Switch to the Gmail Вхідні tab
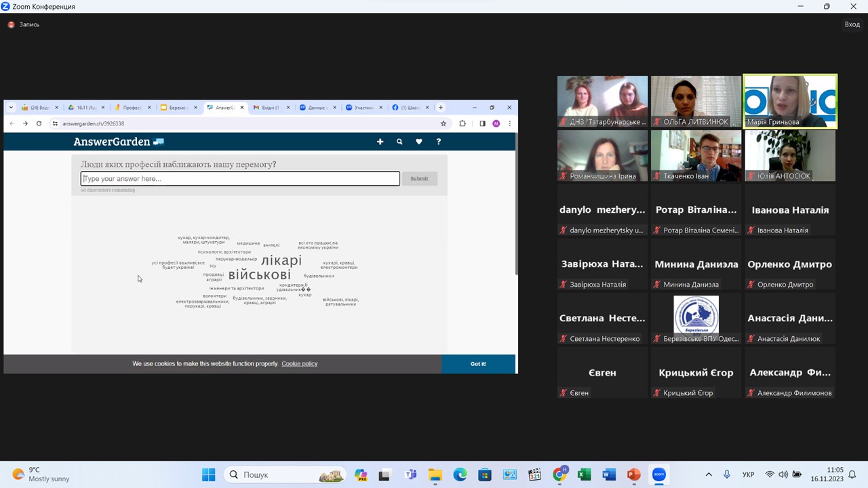Image resolution: width=868 pixels, height=488 pixels. click(x=268, y=107)
